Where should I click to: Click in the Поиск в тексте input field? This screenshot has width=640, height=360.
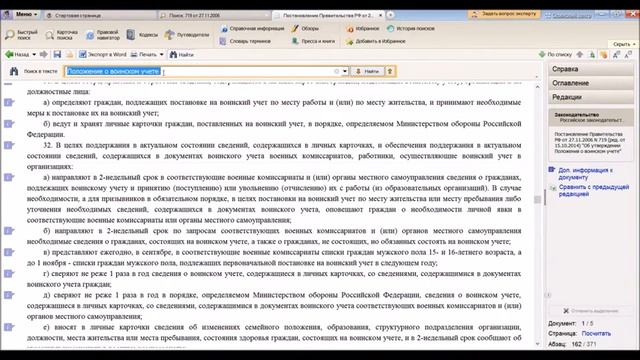click(204, 71)
